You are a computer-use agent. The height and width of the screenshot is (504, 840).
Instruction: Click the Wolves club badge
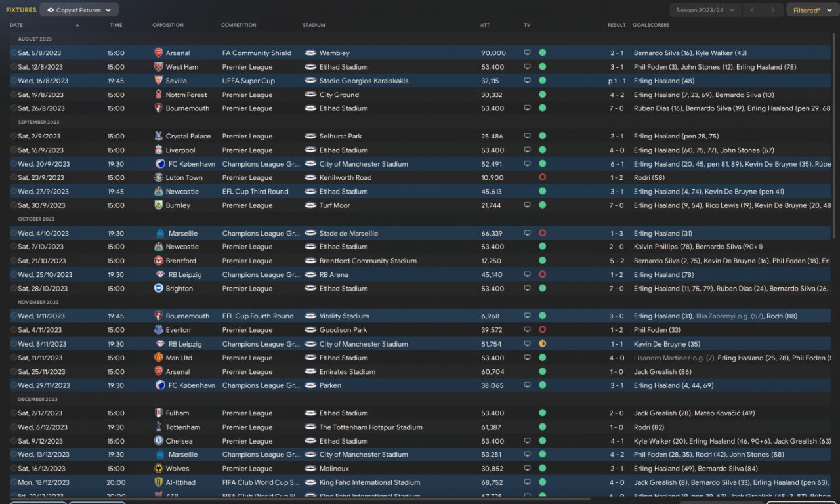point(159,469)
